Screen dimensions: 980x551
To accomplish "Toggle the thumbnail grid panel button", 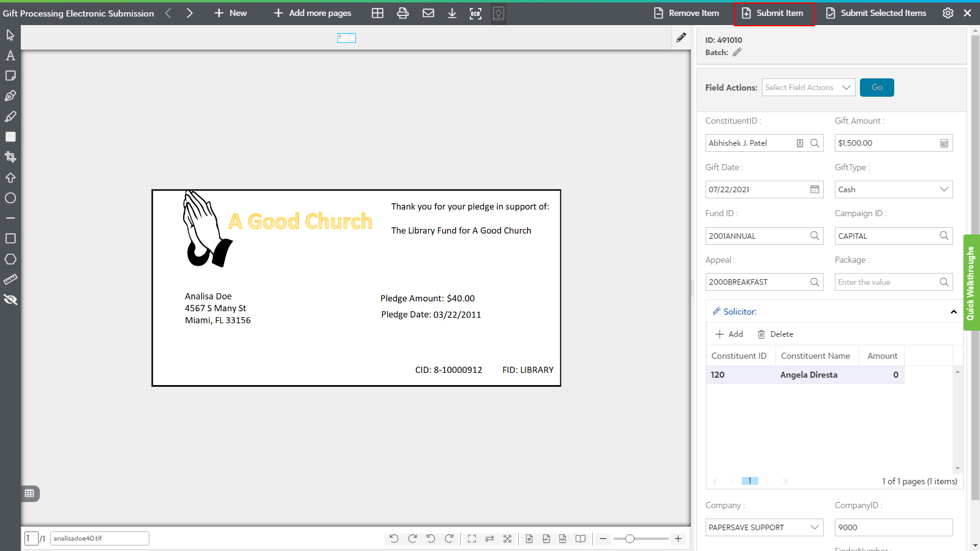I will pyautogui.click(x=29, y=493).
